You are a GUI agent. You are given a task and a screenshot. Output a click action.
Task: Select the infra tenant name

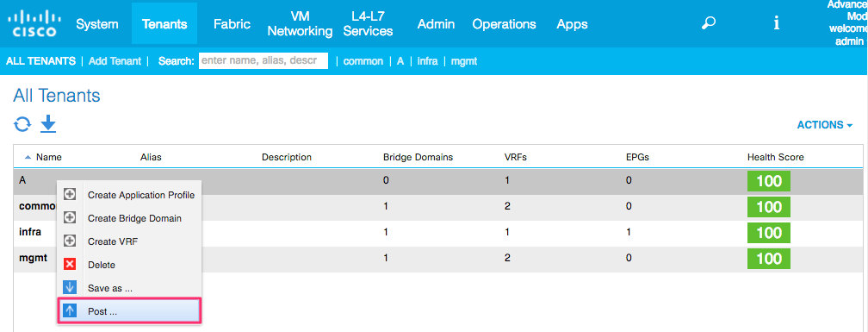pos(30,232)
